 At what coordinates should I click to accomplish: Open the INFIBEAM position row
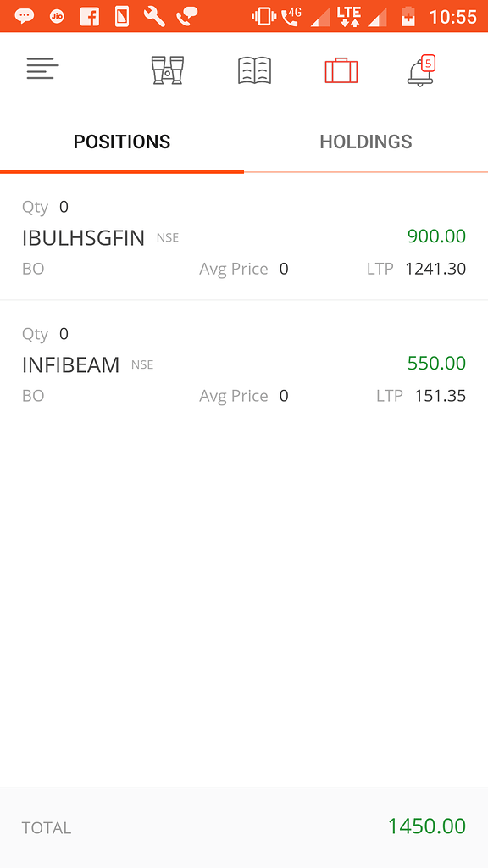(244, 364)
